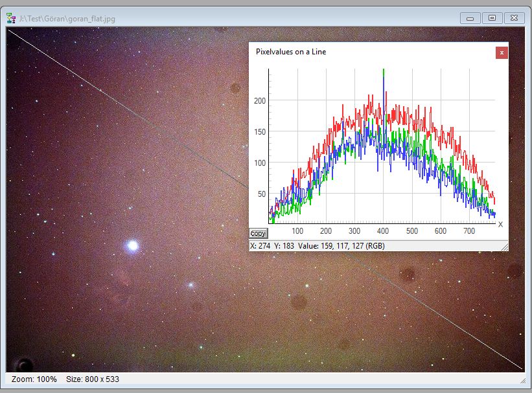Minimize the goran_flat.jpg window
Screen dimensions: 532x393
click(x=470, y=17)
